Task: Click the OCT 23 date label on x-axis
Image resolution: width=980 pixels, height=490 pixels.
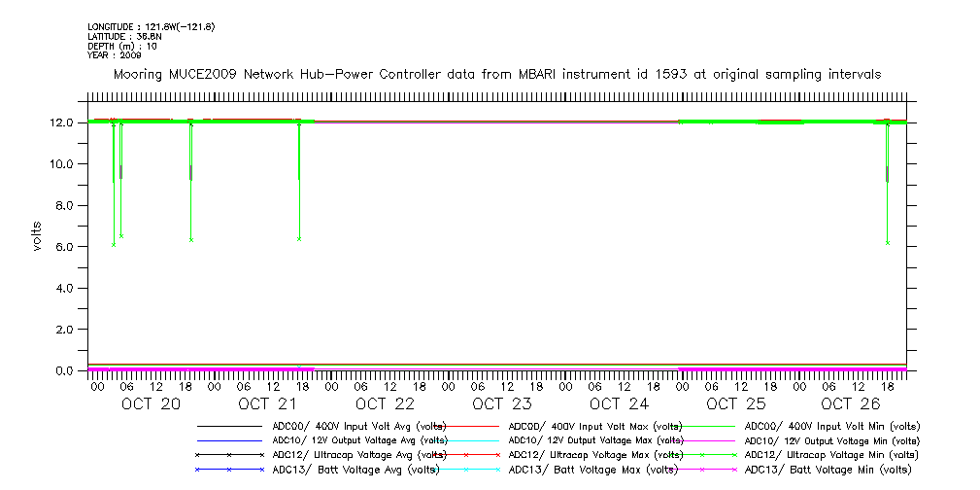Action: pyautogui.click(x=502, y=403)
